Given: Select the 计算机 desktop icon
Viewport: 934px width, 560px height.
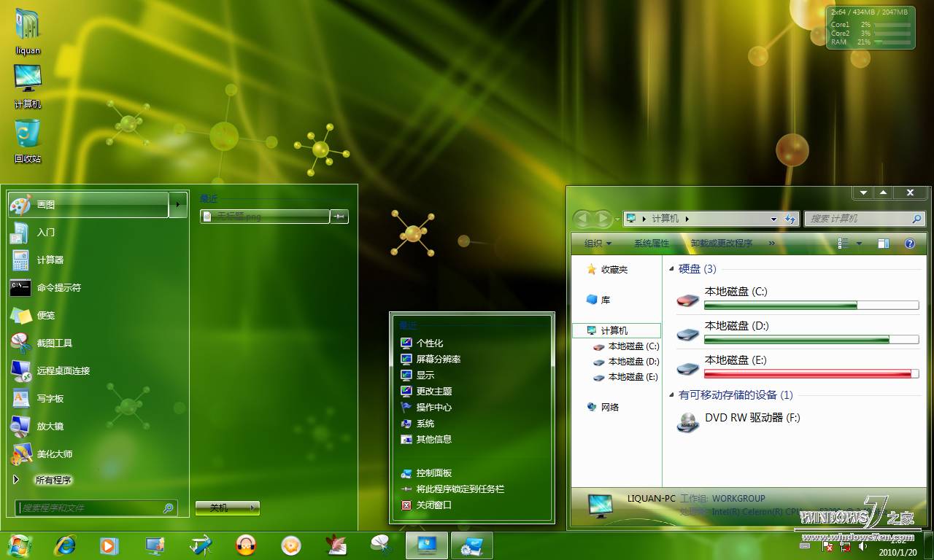Looking at the screenshot, I should (28, 86).
